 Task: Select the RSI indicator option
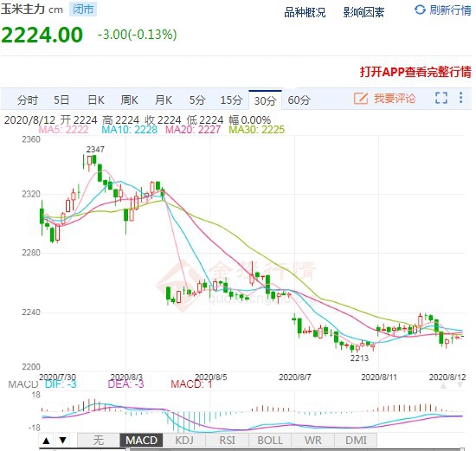coord(227,441)
